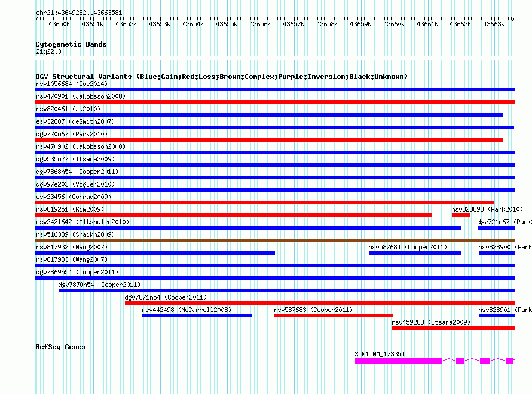Open nsv587684 (Cooper2011) variant label
The image size is (532, 394).
pyautogui.click(x=408, y=247)
